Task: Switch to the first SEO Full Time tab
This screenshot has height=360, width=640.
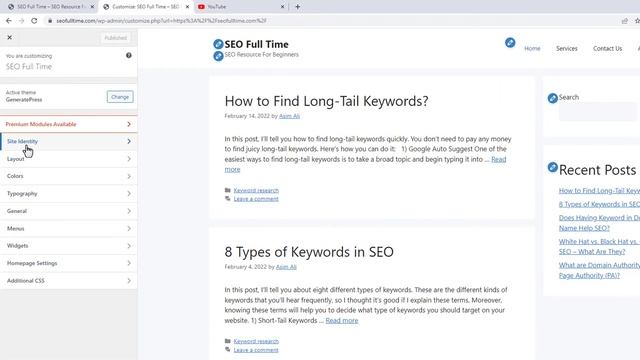Action: click(51, 7)
